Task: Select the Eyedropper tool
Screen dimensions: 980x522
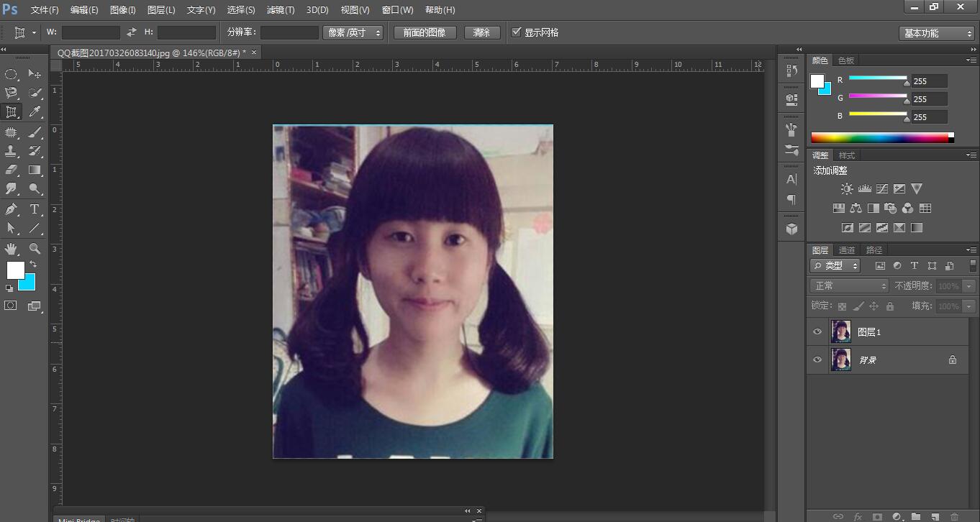Action: point(35,112)
